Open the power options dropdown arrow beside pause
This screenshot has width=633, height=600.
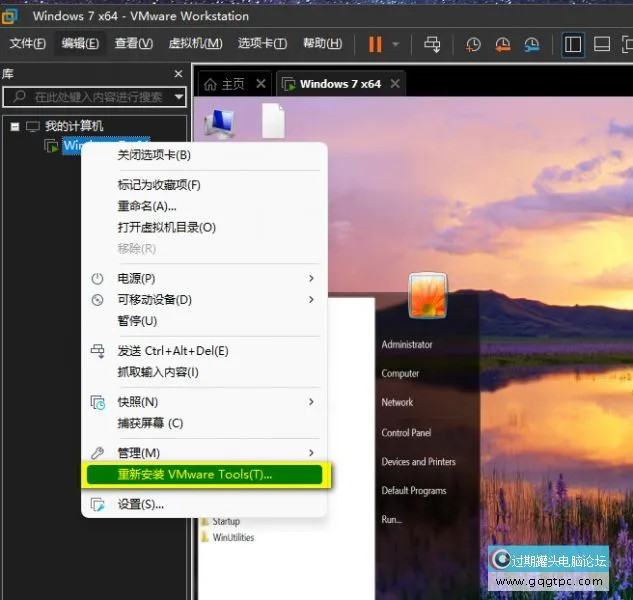pyautogui.click(x=396, y=44)
